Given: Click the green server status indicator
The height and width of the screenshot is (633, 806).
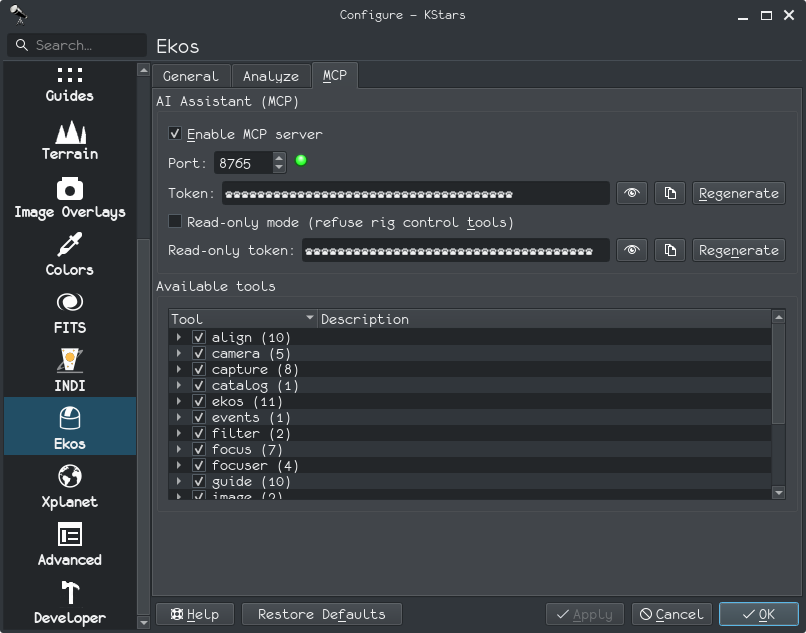Looking at the screenshot, I should [x=301, y=160].
